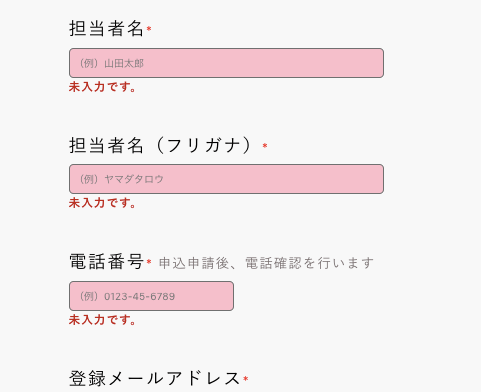Click the placeholder ヤマダタロウ
The height and width of the screenshot is (392, 481).
pos(134,179)
